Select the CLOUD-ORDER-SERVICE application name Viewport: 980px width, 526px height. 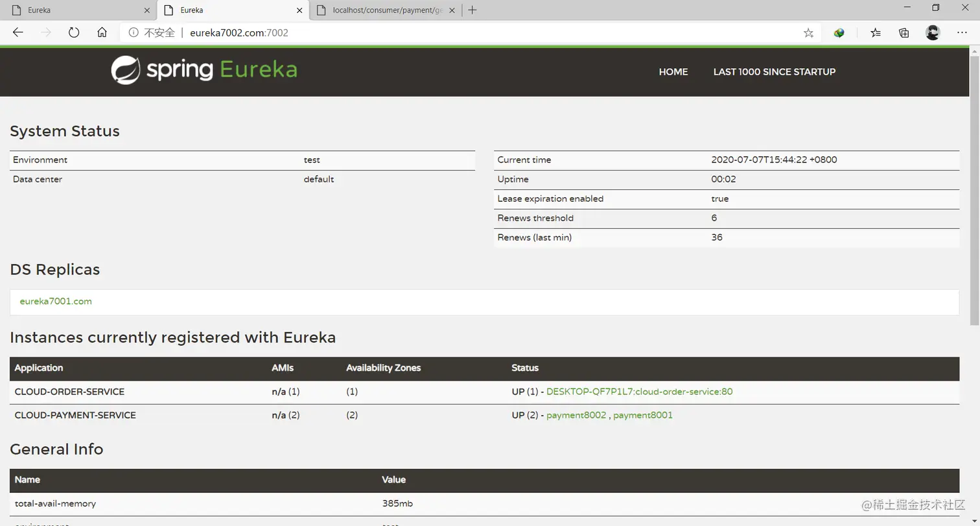69,392
